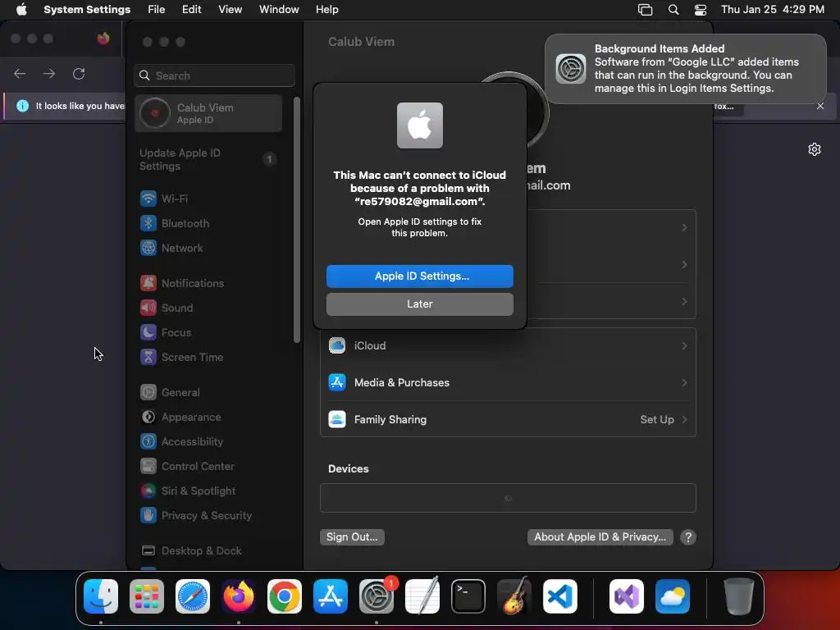Launch Terminal from the Dock
This screenshot has width=840, height=630.
tap(468, 596)
